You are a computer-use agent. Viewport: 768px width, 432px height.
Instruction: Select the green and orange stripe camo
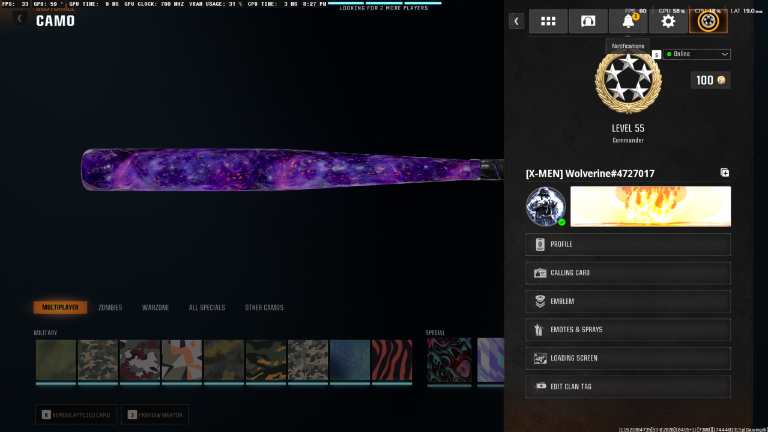pyautogui.click(x=266, y=360)
